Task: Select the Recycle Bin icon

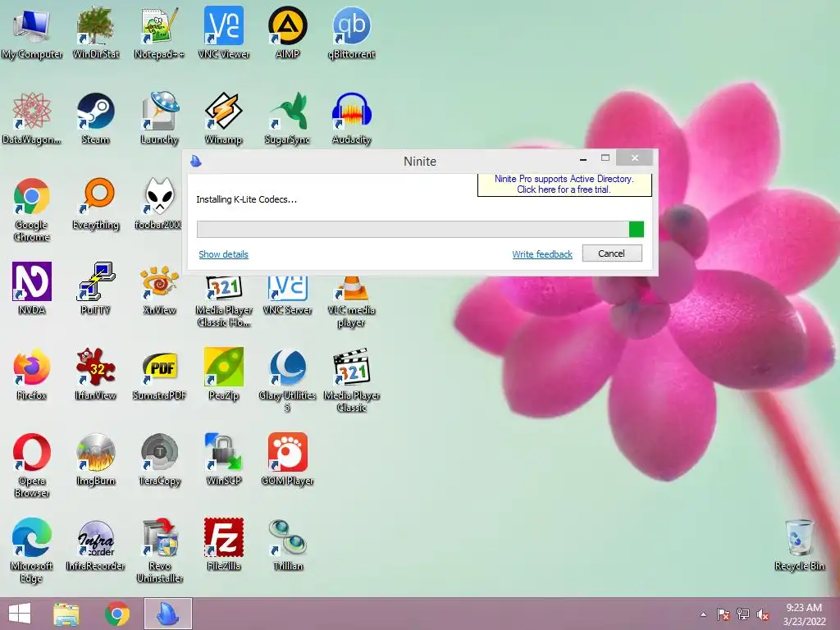Action: click(799, 546)
